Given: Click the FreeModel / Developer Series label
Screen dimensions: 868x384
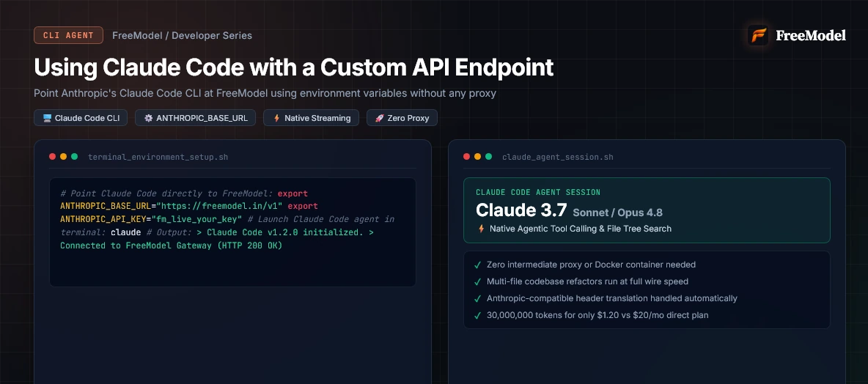Looking at the screenshot, I should pos(182,35).
